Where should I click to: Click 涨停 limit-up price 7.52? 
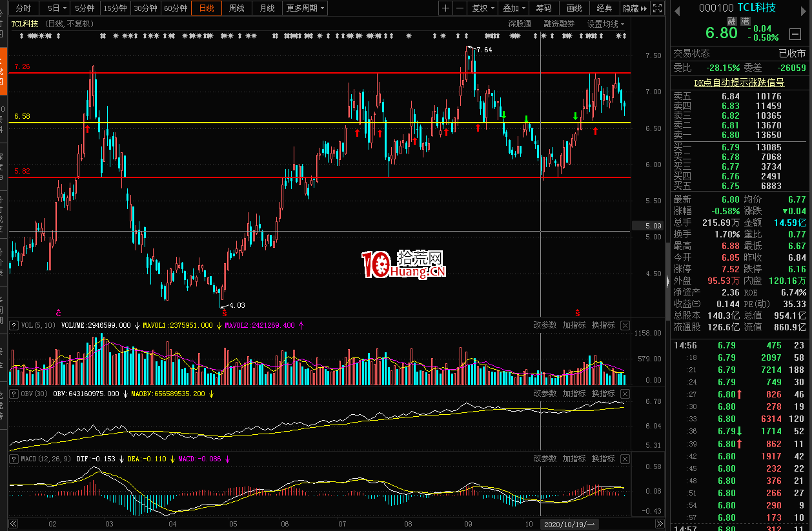click(x=731, y=269)
